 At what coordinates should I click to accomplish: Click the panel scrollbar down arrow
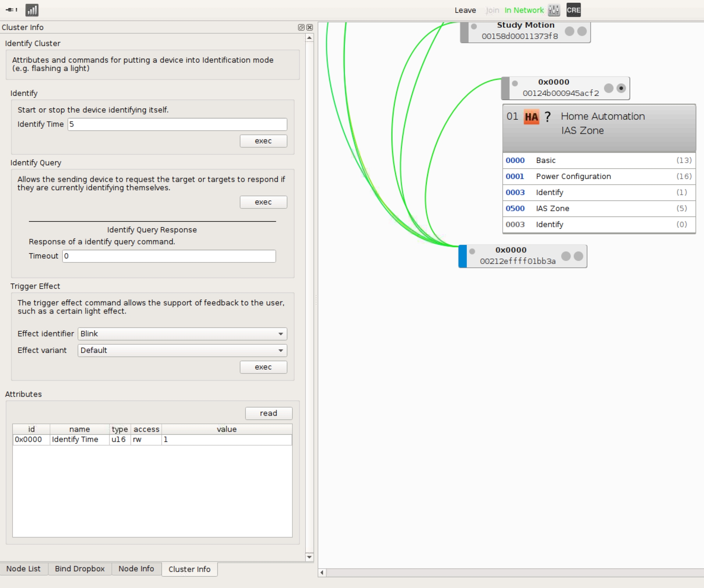coord(309,557)
